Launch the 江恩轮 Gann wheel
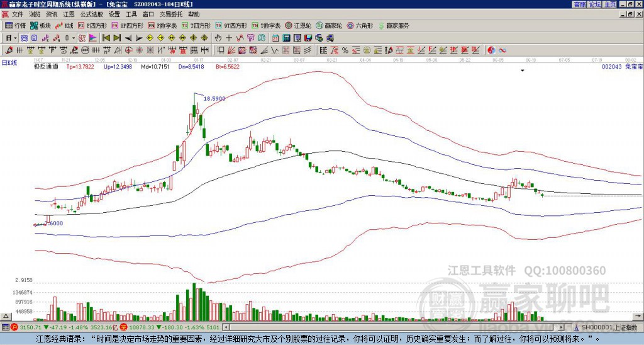Viewport: 644px width, 345px height. pyautogui.click(x=298, y=25)
